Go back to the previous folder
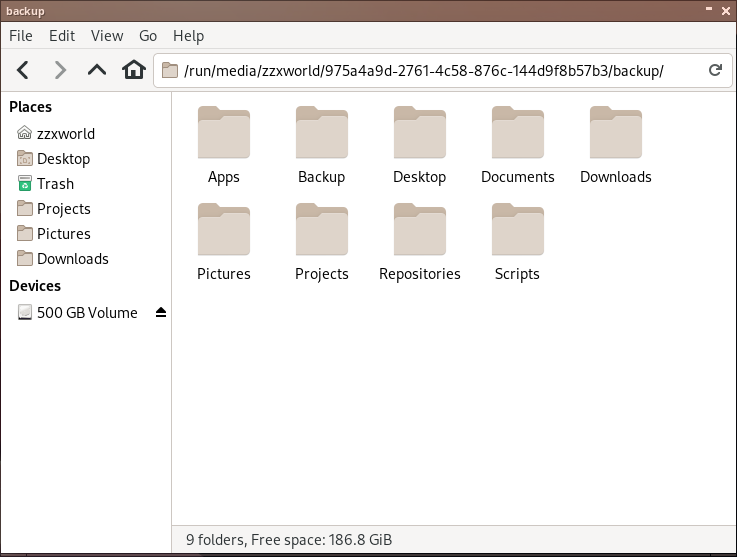 click(24, 70)
